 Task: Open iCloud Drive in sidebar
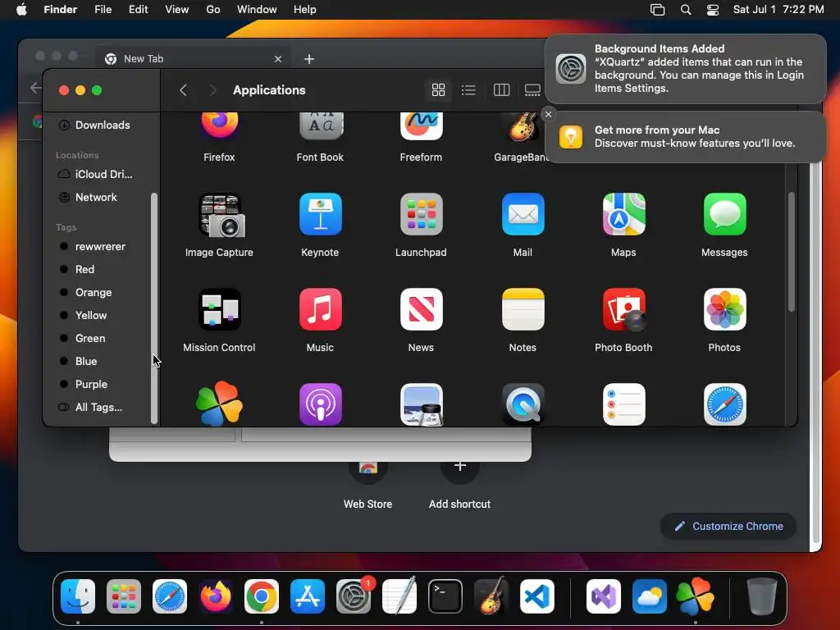click(x=95, y=174)
